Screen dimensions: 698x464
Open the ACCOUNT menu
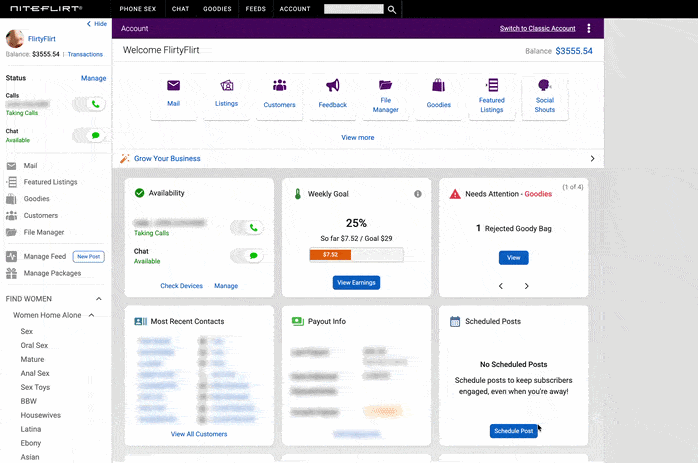pos(295,9)
